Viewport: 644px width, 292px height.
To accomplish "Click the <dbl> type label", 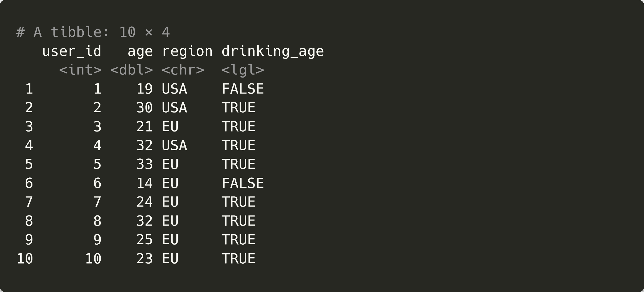I will [x=132, y=70].
